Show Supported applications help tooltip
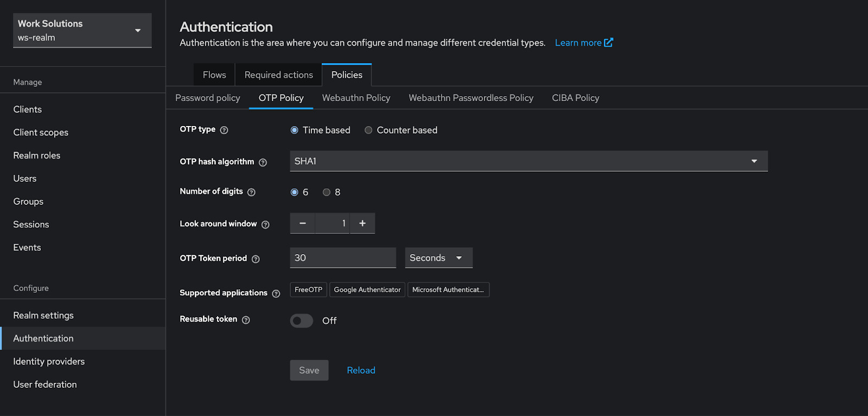 tap(276, 294)
